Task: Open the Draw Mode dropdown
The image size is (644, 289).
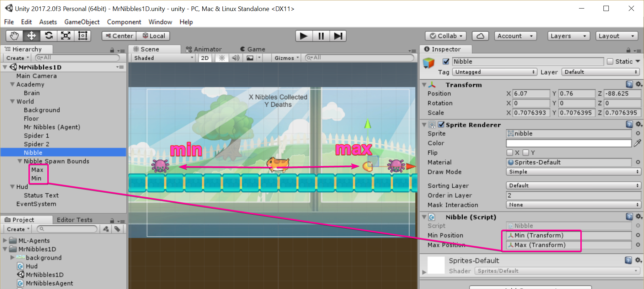Action: click(x=573, y=172)
